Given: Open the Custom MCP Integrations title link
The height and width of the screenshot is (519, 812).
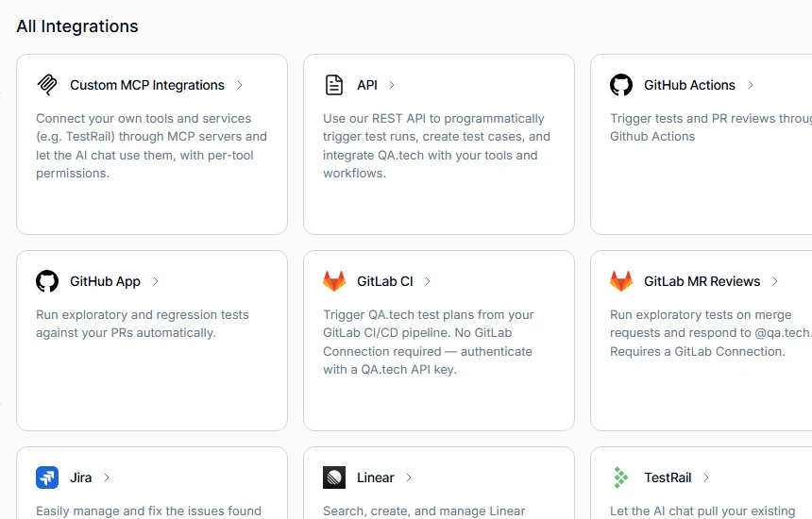Looking at the screenshot, I should coord(147,85).
